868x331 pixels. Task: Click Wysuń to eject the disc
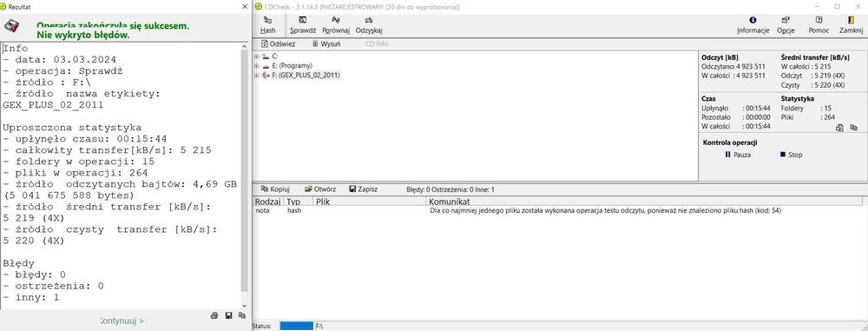326,43
